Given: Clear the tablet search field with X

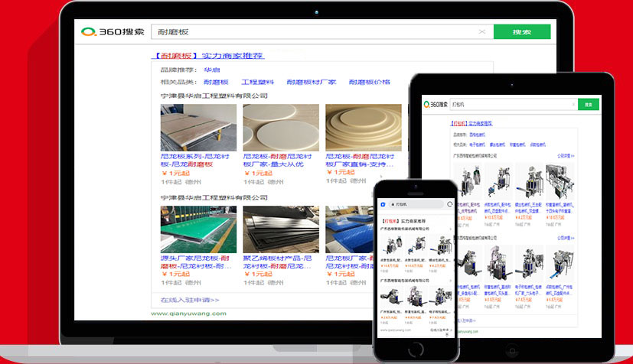Looking at the screenshot, I should tap(573, 105).
